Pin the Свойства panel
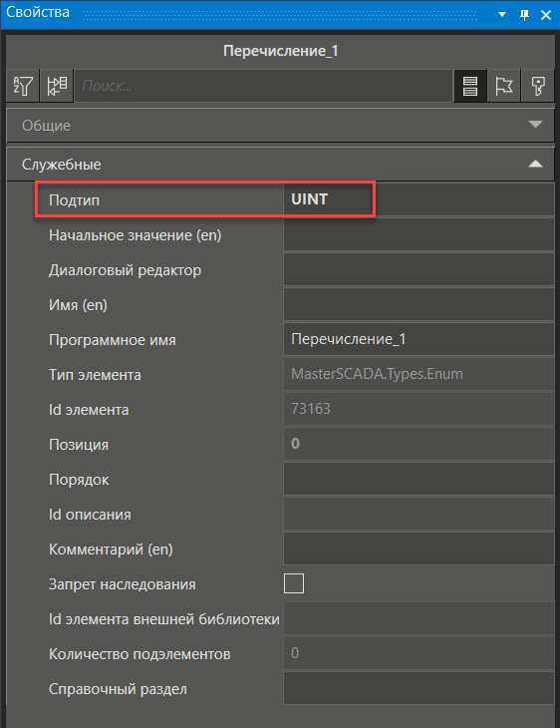This screenshot has height=728, width=560. (x=525, y=15)
